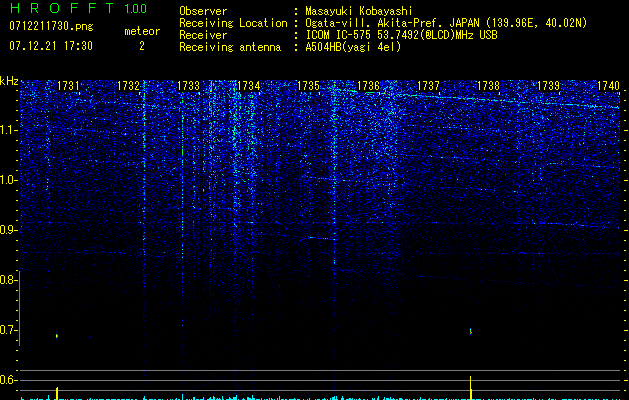
Task: Click the 0.7 kHz axis label
Action: (8, 330)
